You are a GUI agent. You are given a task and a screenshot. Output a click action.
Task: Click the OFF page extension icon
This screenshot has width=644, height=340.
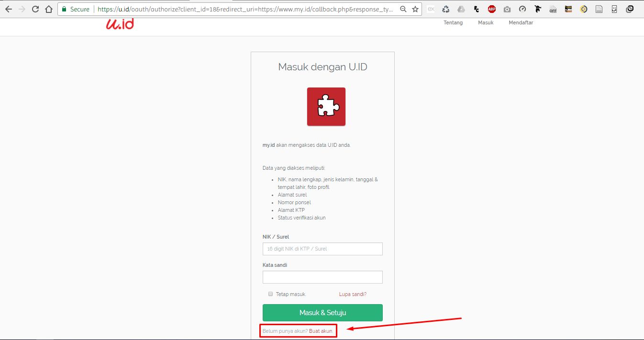553,9
